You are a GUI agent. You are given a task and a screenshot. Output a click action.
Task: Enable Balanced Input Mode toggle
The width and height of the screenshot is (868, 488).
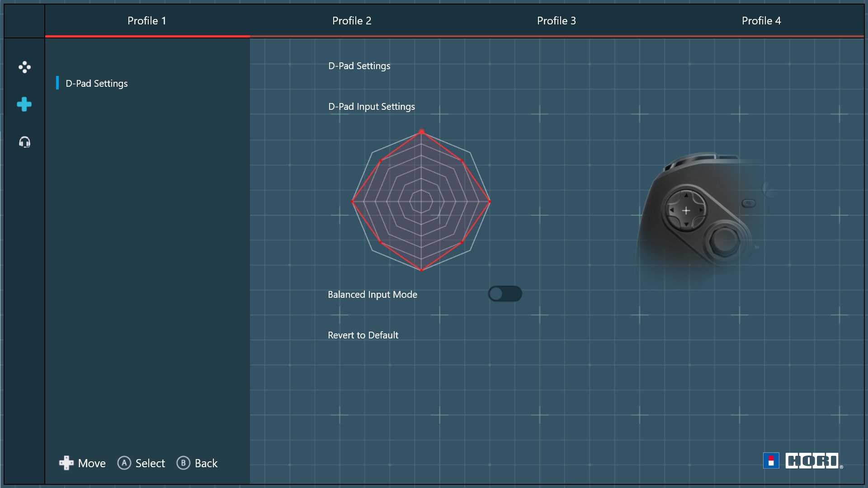pos(505,294)
